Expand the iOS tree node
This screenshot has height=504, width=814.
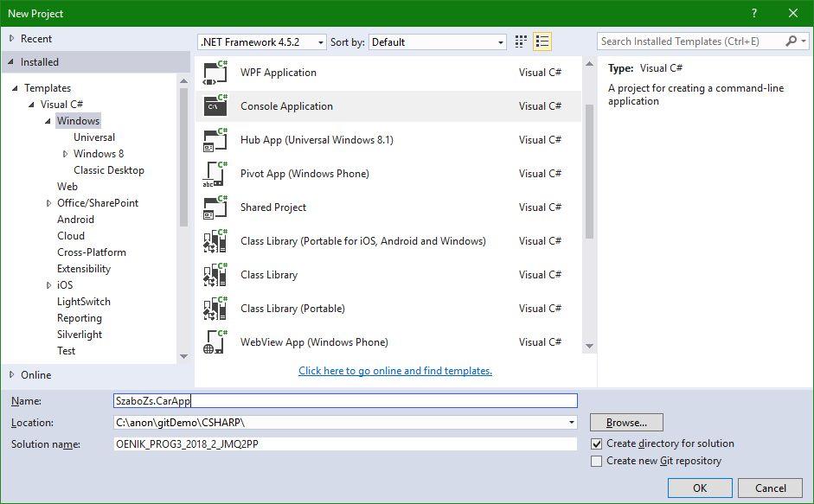49,285
